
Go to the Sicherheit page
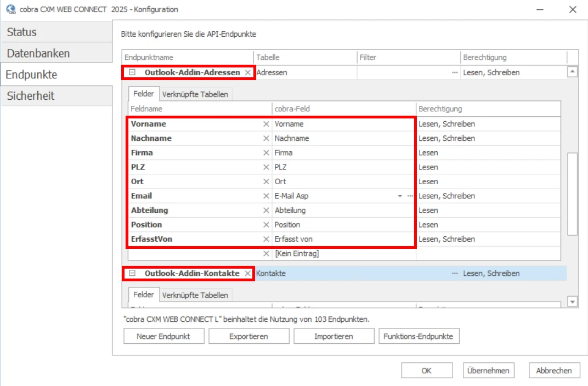click(x=57, y=96)
